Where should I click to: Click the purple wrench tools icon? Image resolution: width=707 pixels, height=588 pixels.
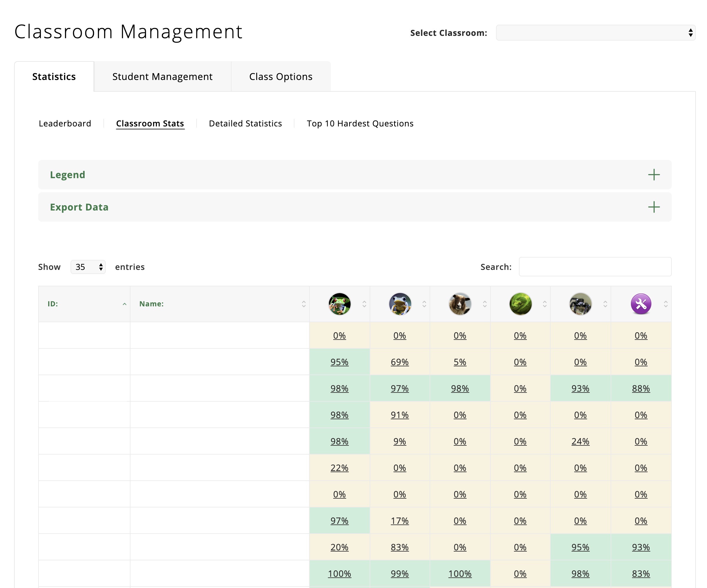click(x=641, y=304)
